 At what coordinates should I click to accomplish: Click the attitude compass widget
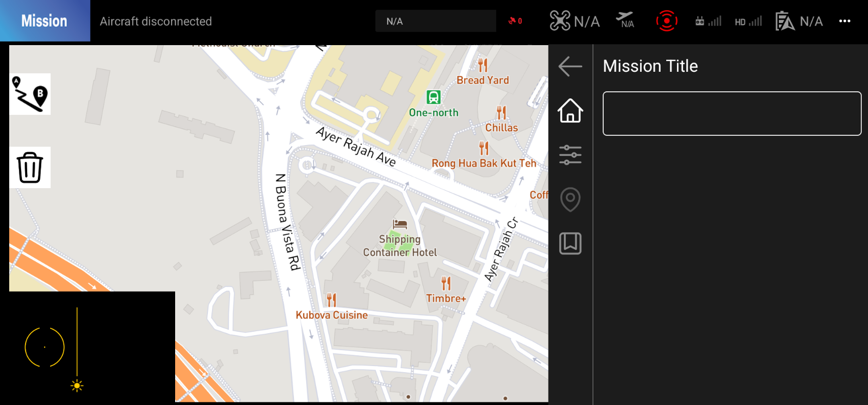(x=45, y=347)
